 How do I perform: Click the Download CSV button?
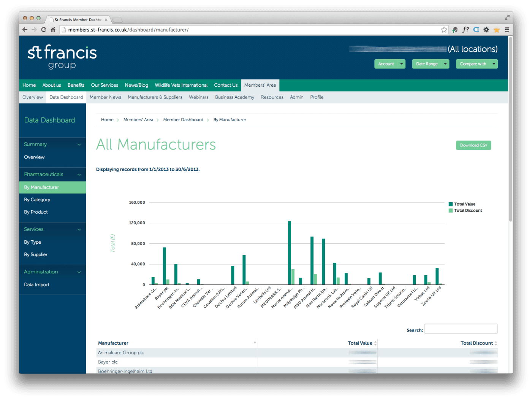click(473, 145)
